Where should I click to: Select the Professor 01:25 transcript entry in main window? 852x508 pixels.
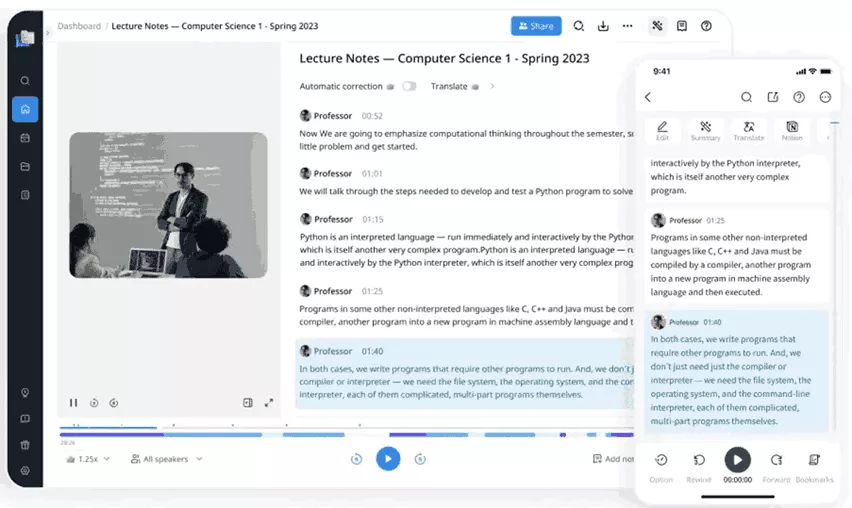coord(466,306)
